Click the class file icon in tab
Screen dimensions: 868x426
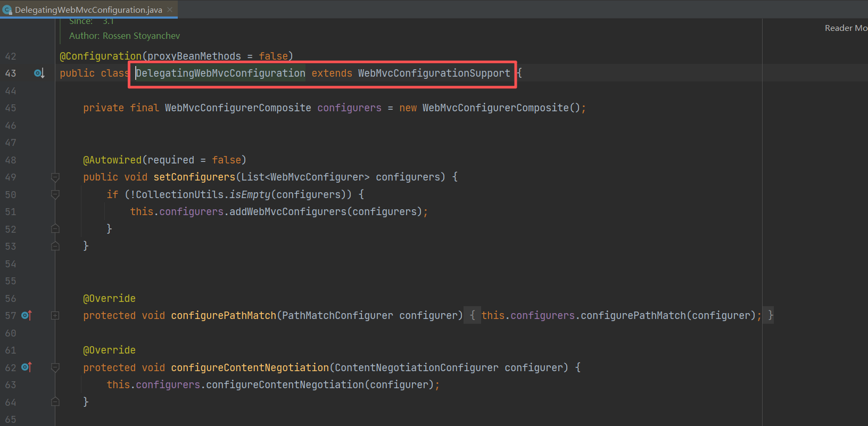[7, 10]
